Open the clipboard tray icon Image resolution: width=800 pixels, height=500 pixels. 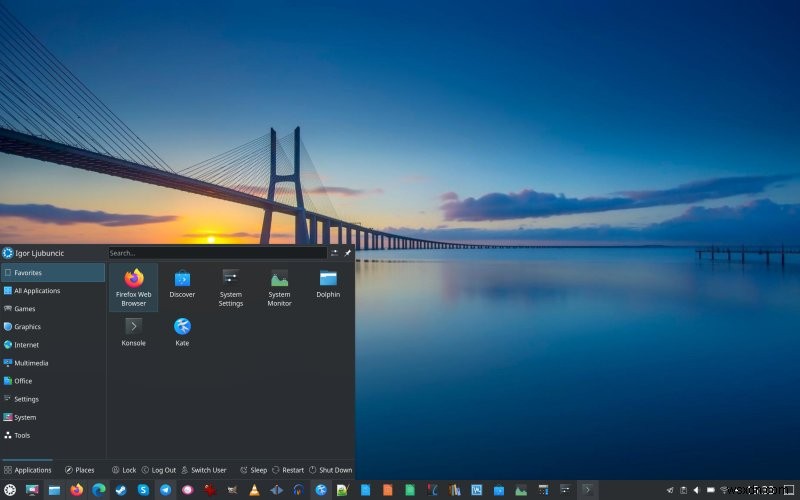pyautogui.click(x=684, y=490)
